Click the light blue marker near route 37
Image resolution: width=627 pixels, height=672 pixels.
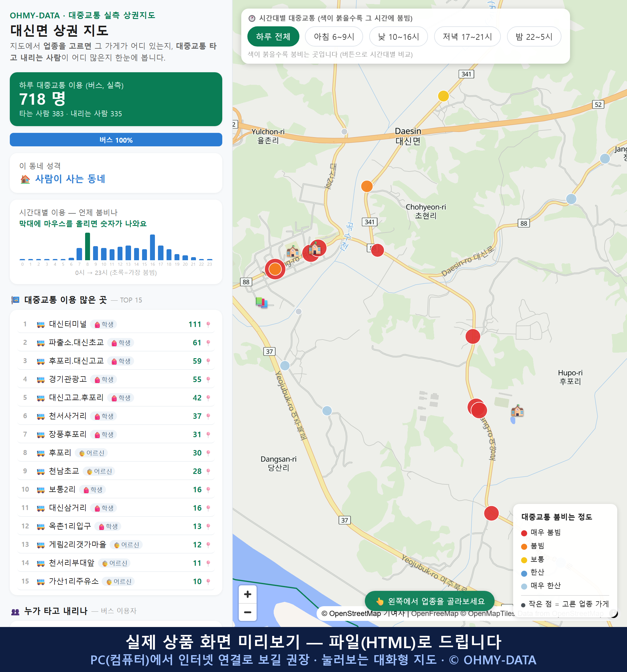(x=285, y=366)
